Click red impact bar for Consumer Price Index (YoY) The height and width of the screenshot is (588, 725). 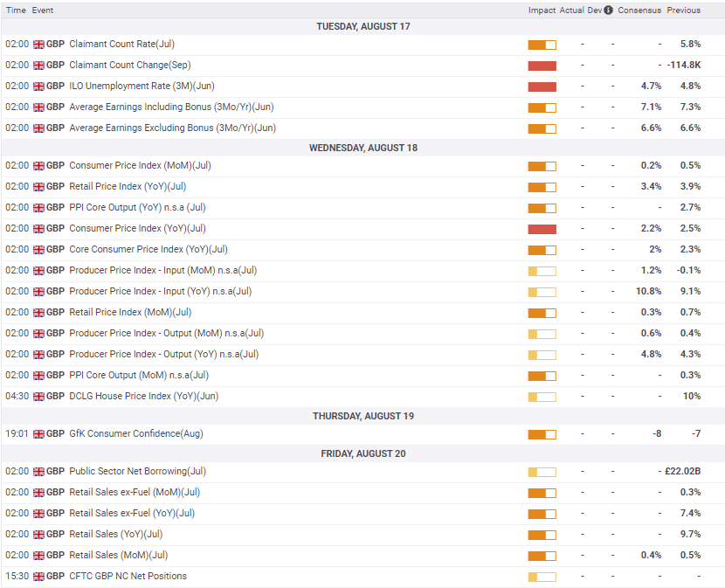click(542, 229)
